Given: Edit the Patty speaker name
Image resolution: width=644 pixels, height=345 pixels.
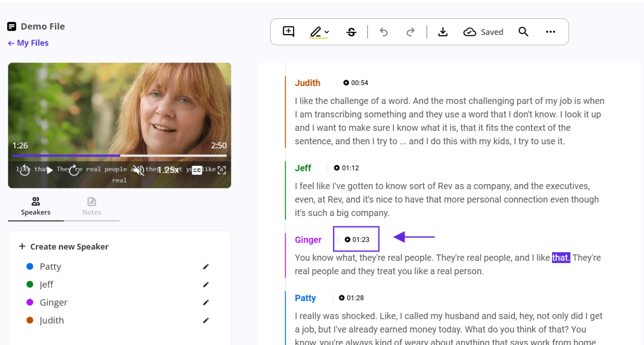Looking at the screenshot, I should pyautogui.click(x=206, y=267).
